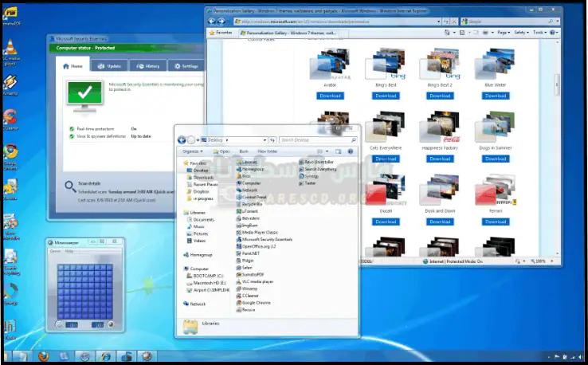Click the Explorer back navigation arrow
The image size is (588, 365).
tap(182, 139)
